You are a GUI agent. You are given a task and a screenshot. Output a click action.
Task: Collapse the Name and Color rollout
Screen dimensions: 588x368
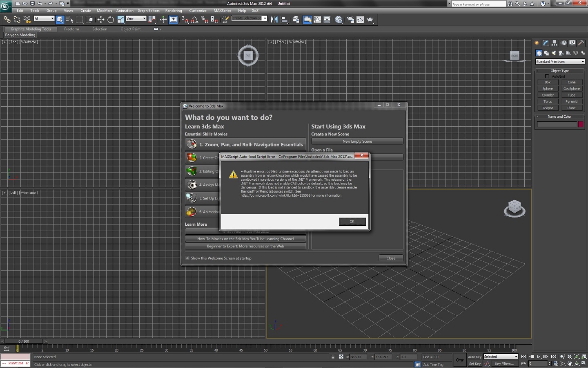pyautogui.click(x=560, y=117)
